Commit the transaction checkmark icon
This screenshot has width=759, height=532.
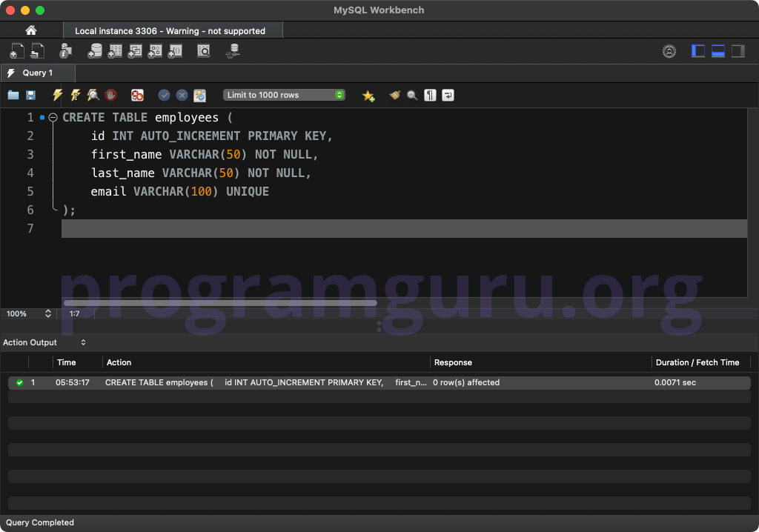pyautogui.click(x=164, y=95)
